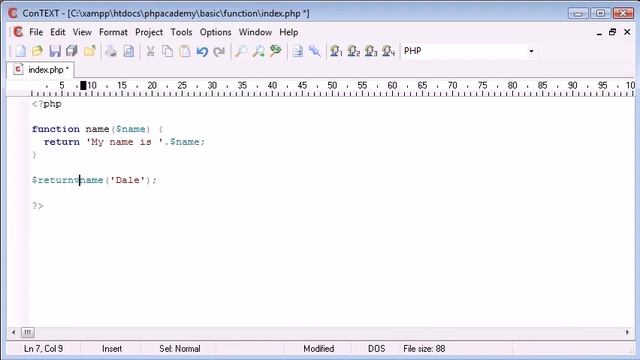Image resolution: width=640 pixels, height=360 pixels.
Task: Click the '$return' variable in code
Action: click(56, 180)
